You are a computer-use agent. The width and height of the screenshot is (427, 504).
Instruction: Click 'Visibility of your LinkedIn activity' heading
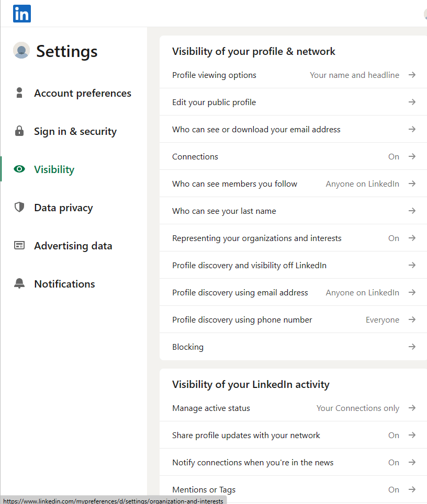point(251,384)
